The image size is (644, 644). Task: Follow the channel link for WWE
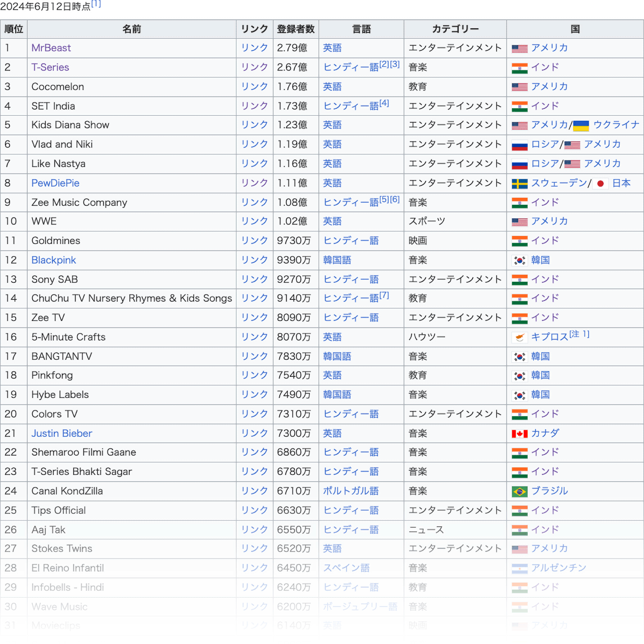coord(254,221)
